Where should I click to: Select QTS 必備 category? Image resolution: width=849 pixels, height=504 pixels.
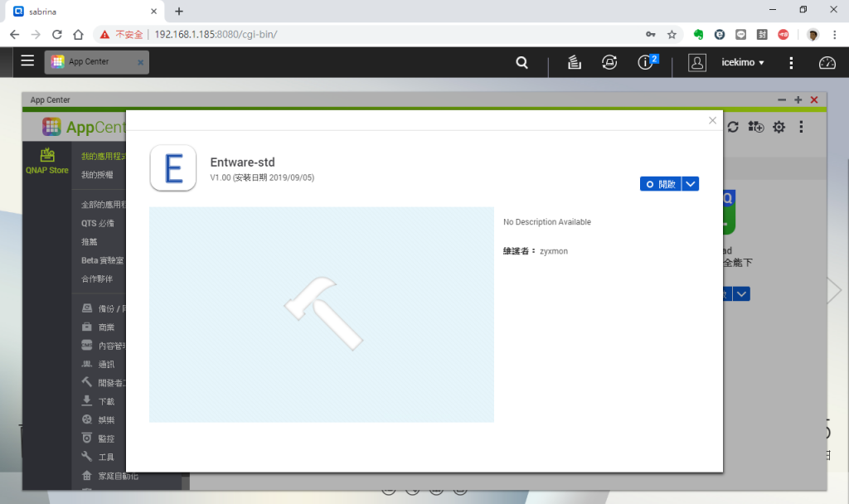(x=98, y=223)
